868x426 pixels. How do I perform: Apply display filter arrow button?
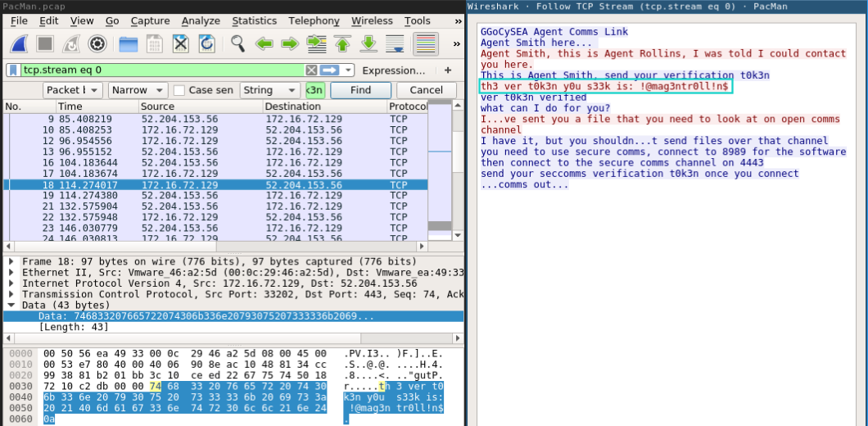click(329, 70)
